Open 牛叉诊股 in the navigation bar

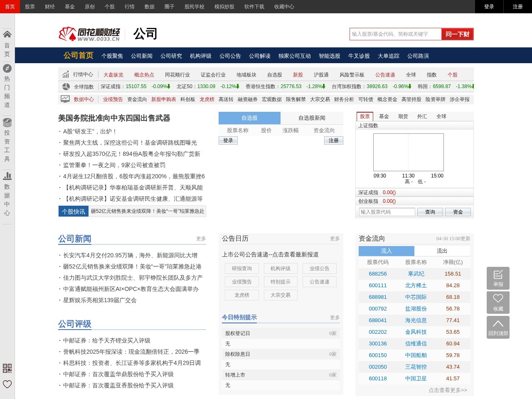[x=359, y=56]
